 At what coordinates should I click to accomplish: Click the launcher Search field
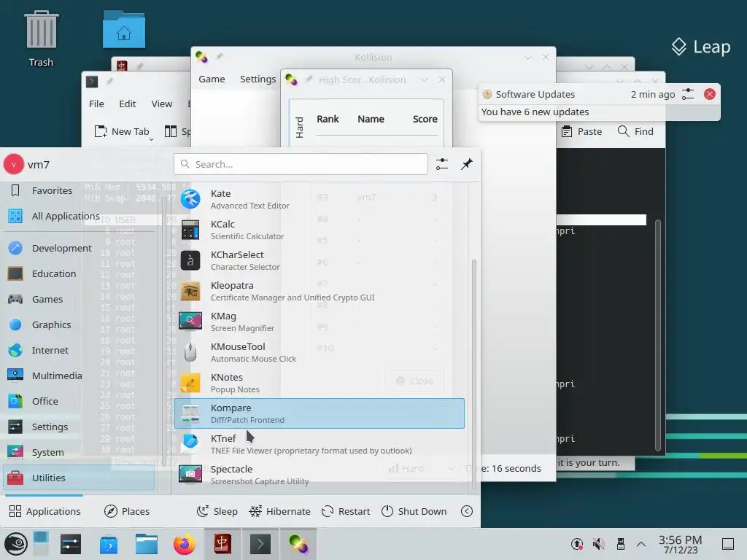301,164
